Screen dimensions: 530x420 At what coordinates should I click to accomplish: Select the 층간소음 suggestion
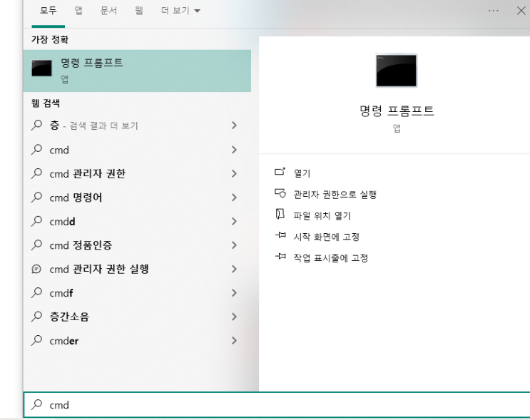(x=137, y=317)
